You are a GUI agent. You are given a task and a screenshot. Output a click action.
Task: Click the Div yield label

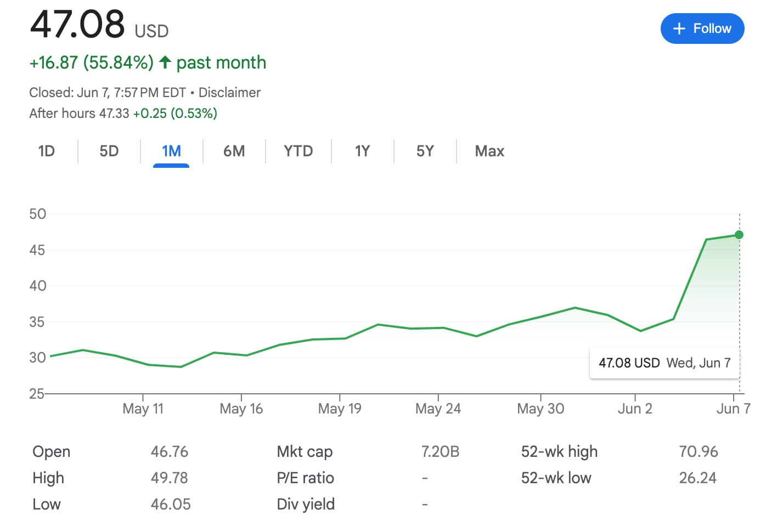coord(306,504)
